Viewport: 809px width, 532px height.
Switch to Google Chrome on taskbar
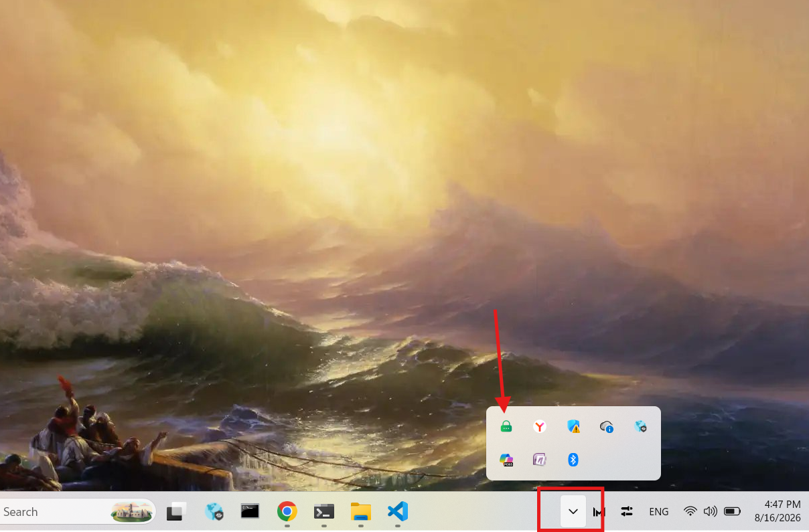coord(287,512)
